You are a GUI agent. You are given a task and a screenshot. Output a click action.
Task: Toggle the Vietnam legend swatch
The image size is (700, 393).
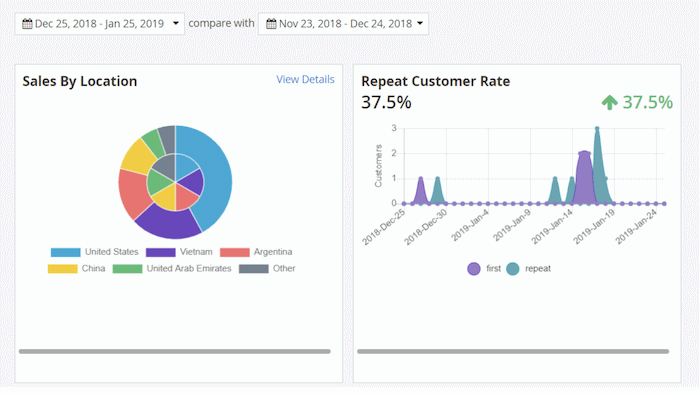pyautogui.click(x=161, y=252)
